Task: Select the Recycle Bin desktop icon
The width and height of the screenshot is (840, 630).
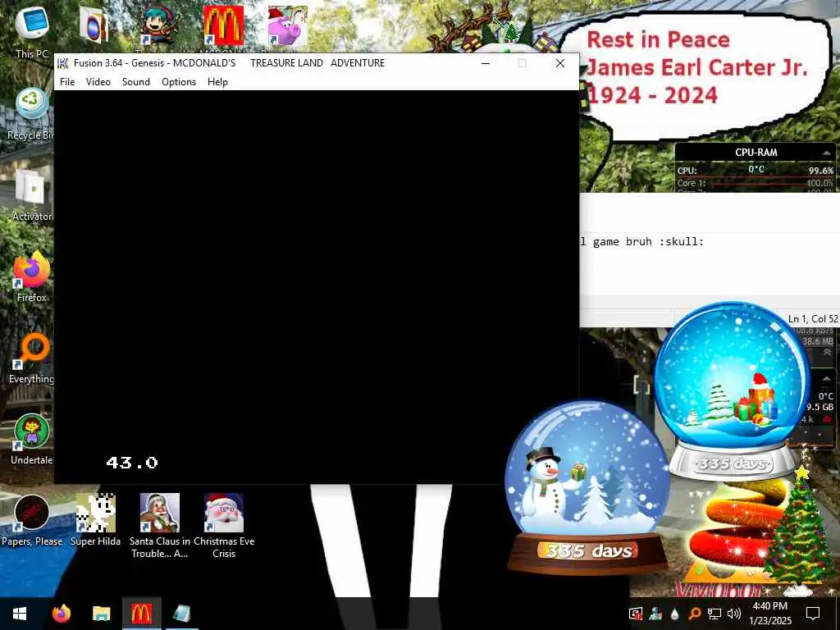Action: click(x=32, y=114)
